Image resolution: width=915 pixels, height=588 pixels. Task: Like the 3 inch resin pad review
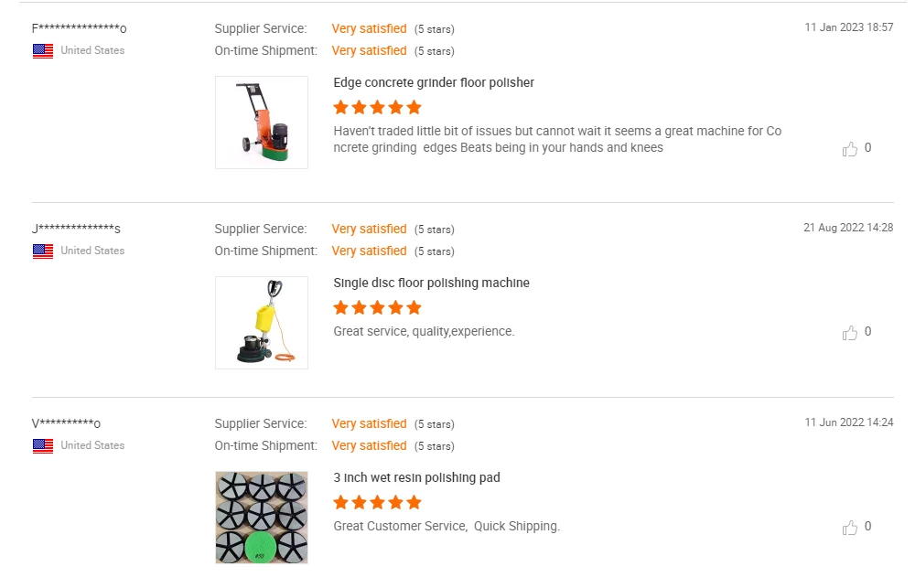pyautogui.click(x=850, y=527)
